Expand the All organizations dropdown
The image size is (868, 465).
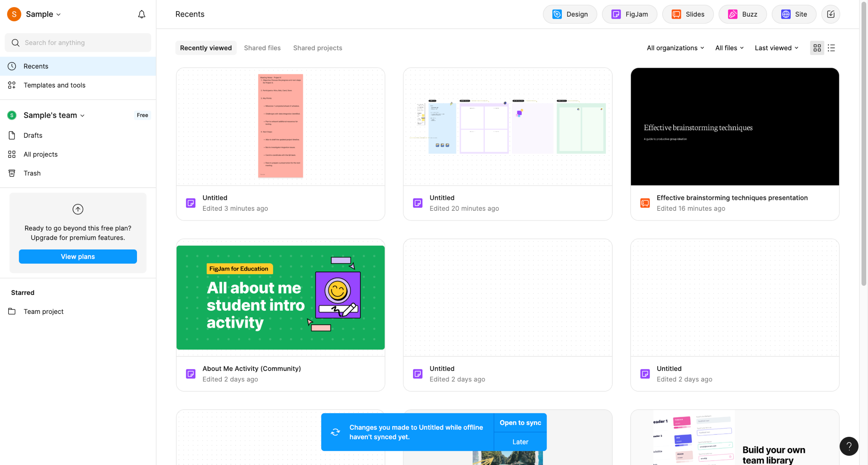[x=675, y=48]
